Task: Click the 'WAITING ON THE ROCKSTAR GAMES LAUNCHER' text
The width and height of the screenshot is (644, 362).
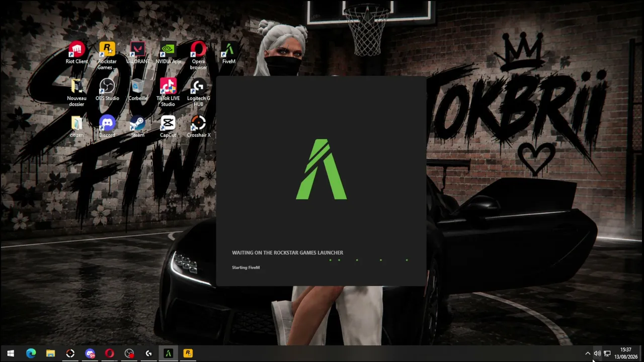Action: click(287, 252)
